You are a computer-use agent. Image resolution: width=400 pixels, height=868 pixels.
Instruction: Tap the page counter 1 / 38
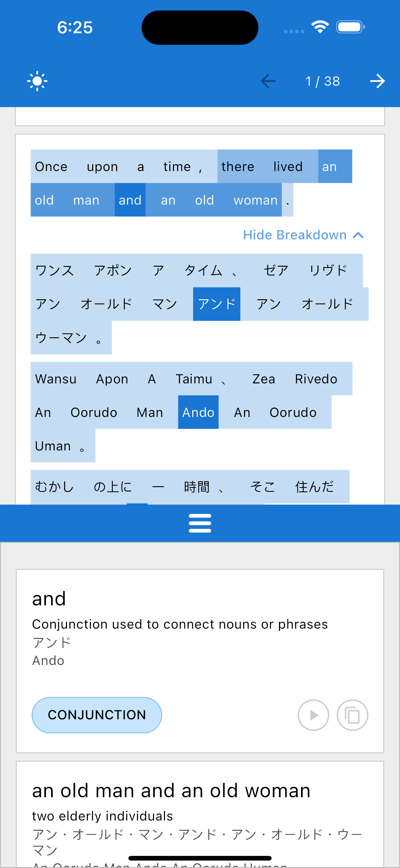[x=322, y=81]
